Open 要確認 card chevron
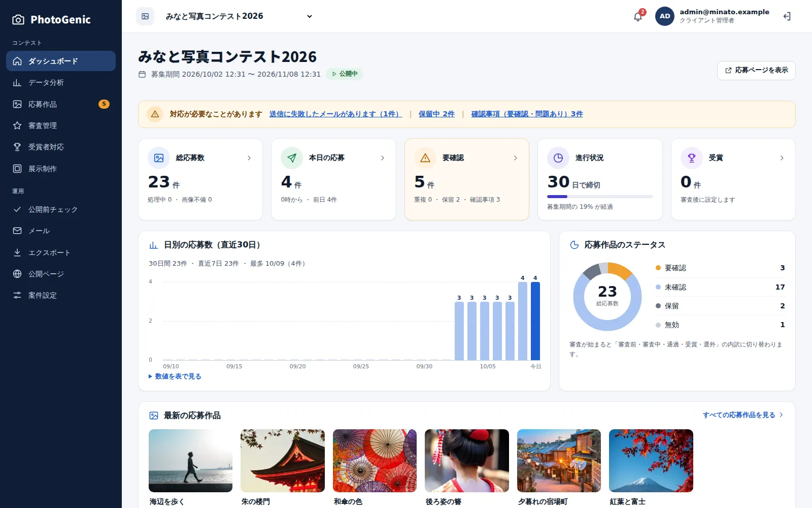The width and height of the screenshot is (812, 508). pyautogui.click(x=516, y=158)
